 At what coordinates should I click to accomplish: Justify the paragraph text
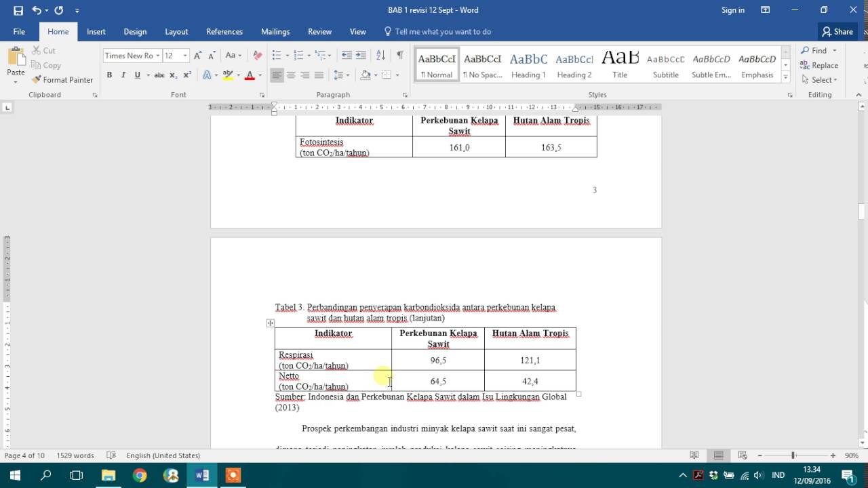(x=319, y=75)
